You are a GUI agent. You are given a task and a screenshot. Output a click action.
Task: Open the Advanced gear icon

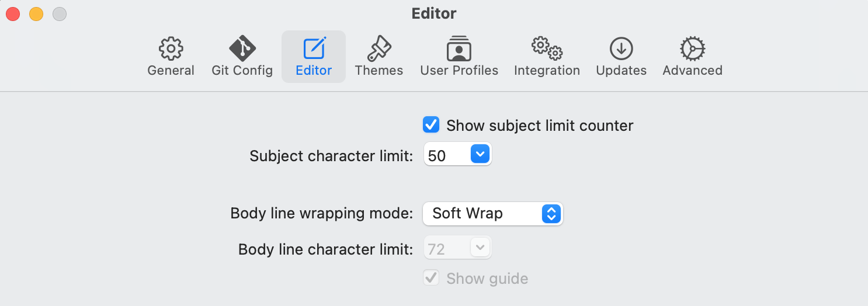[x=693, y=49]
